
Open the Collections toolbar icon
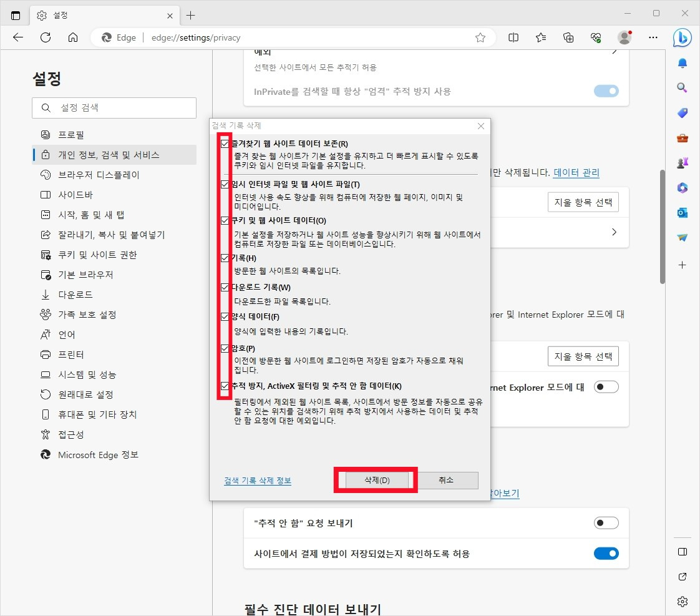568,37
